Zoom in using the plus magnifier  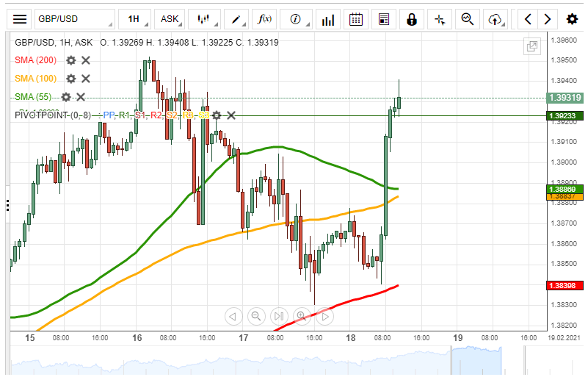[302, 316]
